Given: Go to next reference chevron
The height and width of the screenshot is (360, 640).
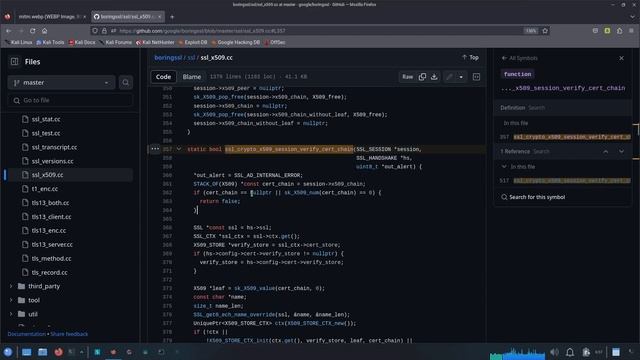Looking at the screenshot, I should pos(621,151).
